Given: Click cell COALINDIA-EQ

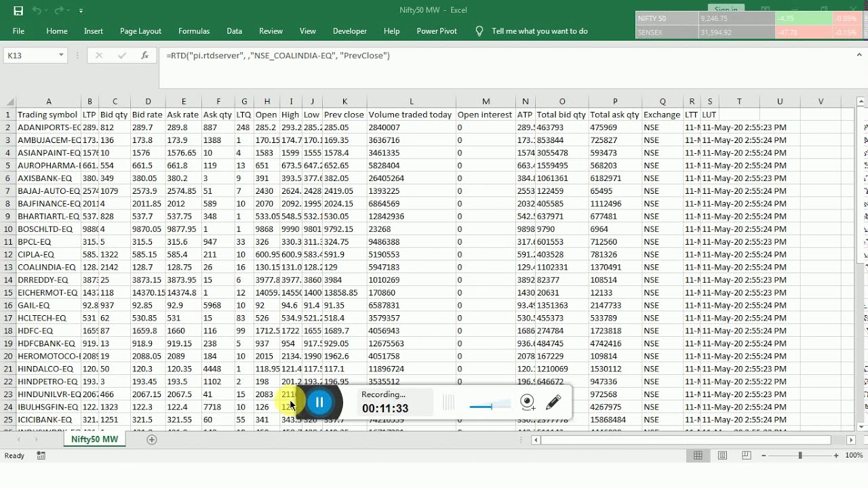Looking at the screenshot, I should 49,267.
